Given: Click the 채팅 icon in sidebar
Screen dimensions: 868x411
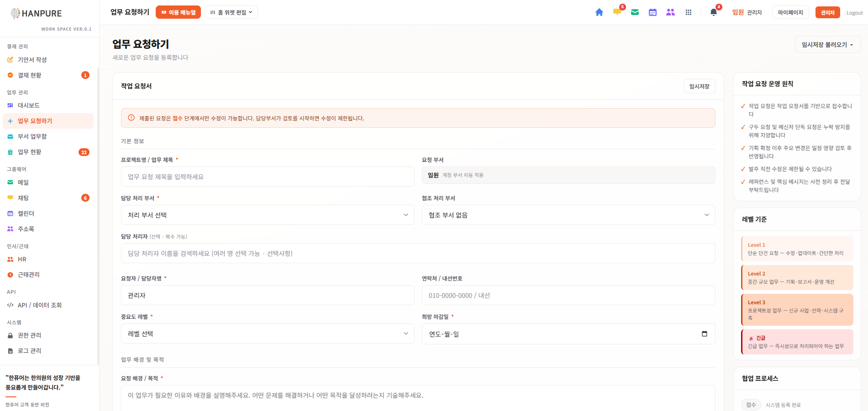Looking at the screenshot, I should tap(10, 198).
